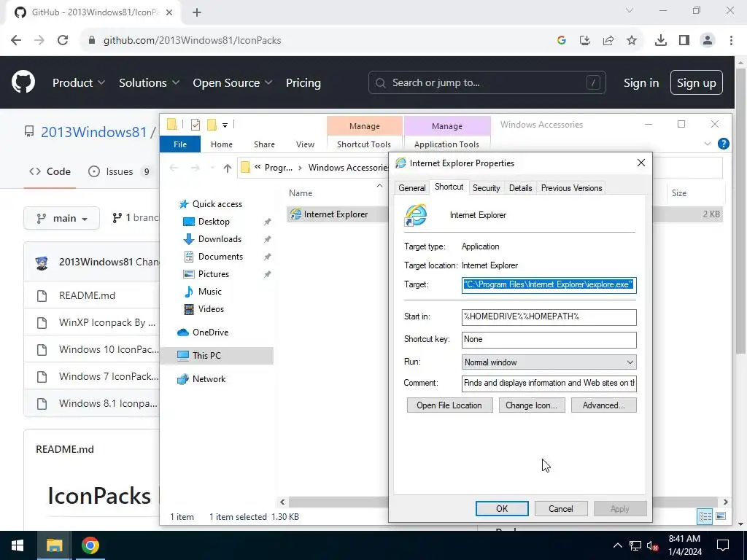The height and width of the screenshot is (560, 747).
Task: Cancel the Internet Explorer Properties dialog
Action: click(x=561, y=508)
